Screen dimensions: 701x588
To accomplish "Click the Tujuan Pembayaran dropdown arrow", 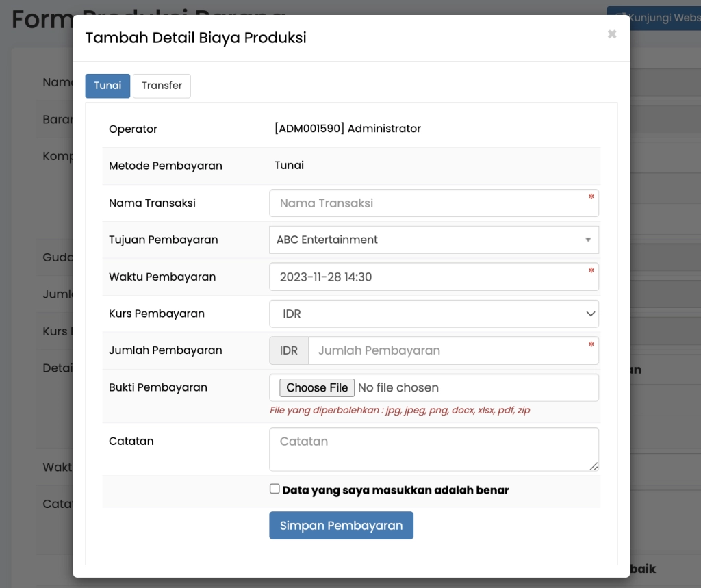I will pyautogui.click(x=588, y=240).
